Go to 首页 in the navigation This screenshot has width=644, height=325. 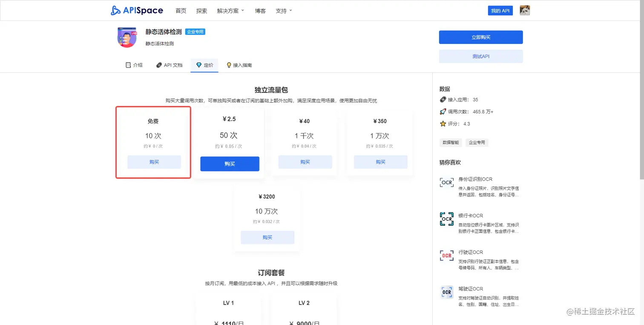click(181, 11)
